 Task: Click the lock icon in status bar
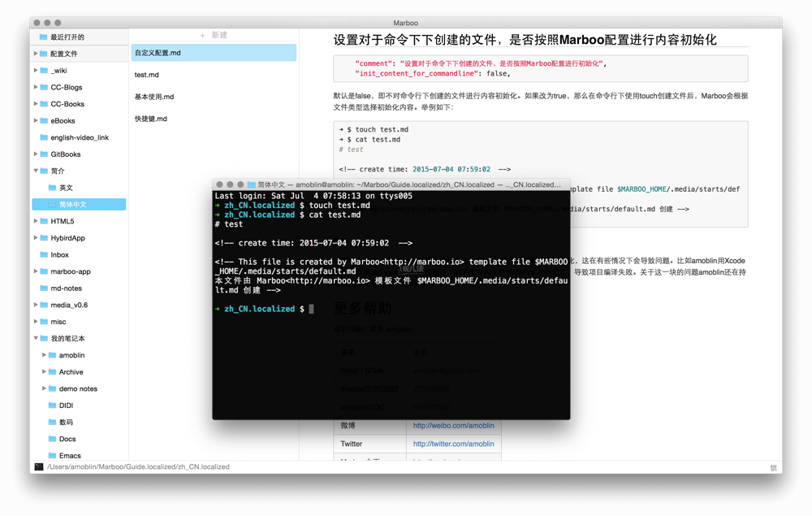773,468
